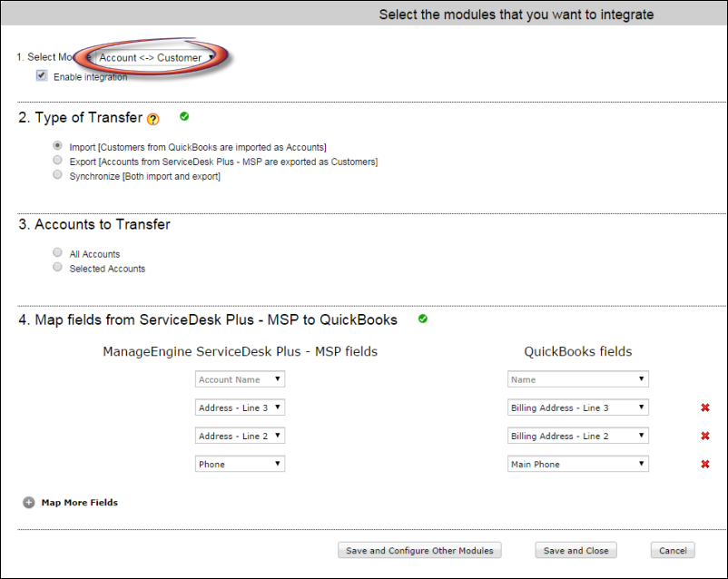Screen dimensions: 728x579
Task: Toggle the Enable integration checkbox
Action: [x=42, y=75]
